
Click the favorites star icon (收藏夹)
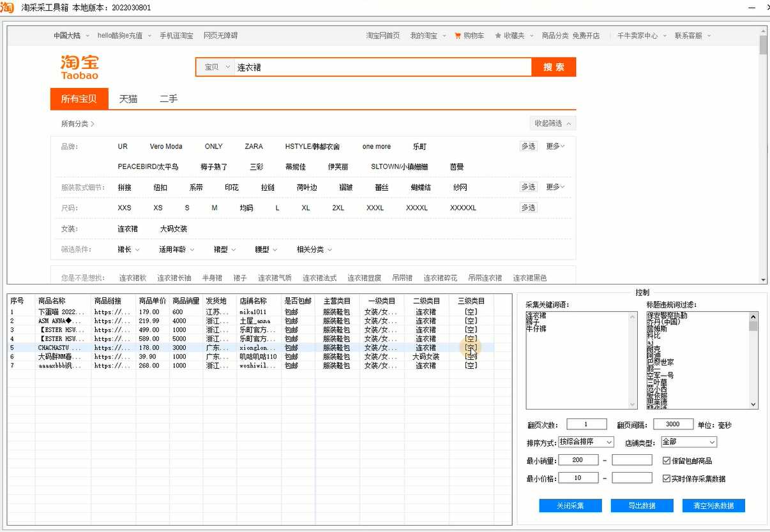[x=498, y=36]
